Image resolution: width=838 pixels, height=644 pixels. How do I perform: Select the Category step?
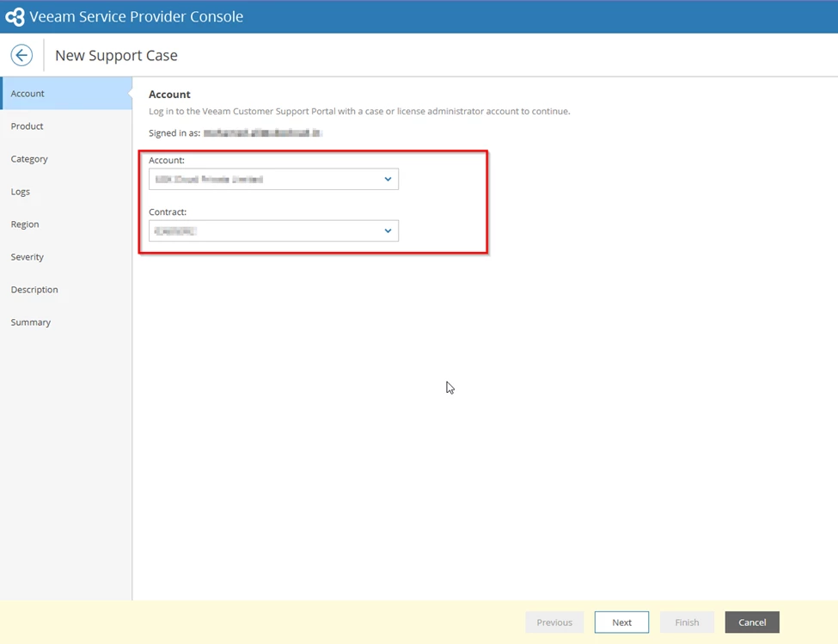coord(66,159)
